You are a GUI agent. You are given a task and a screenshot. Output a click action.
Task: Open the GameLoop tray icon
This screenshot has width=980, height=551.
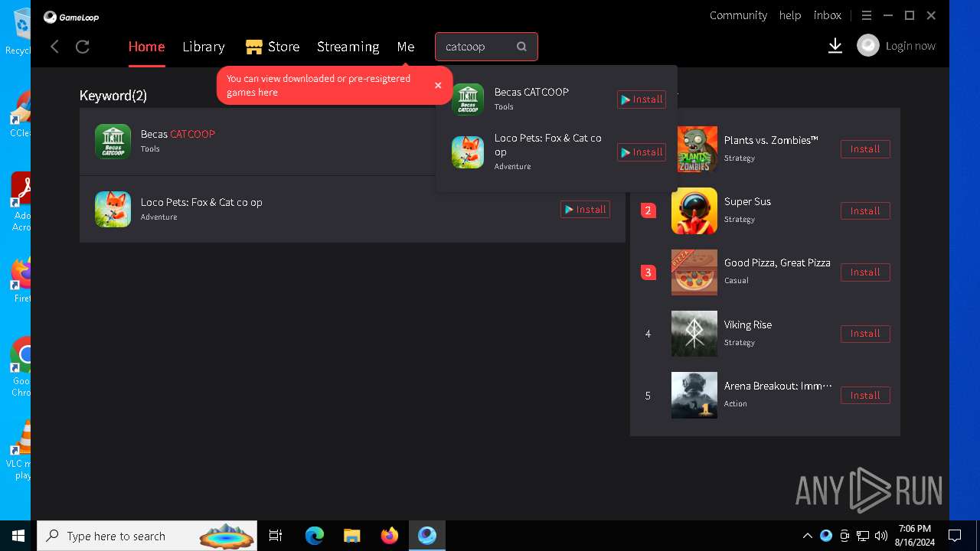point(826,536)
